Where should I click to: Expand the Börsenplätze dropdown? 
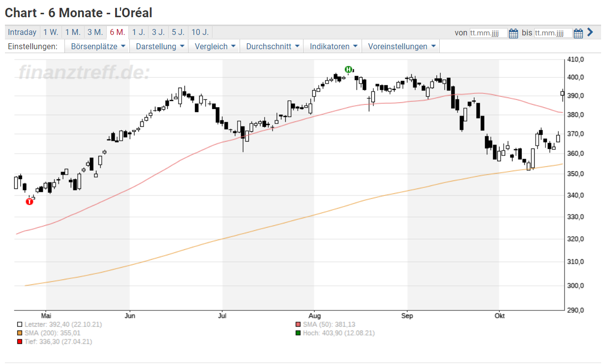tap(98, 46)
